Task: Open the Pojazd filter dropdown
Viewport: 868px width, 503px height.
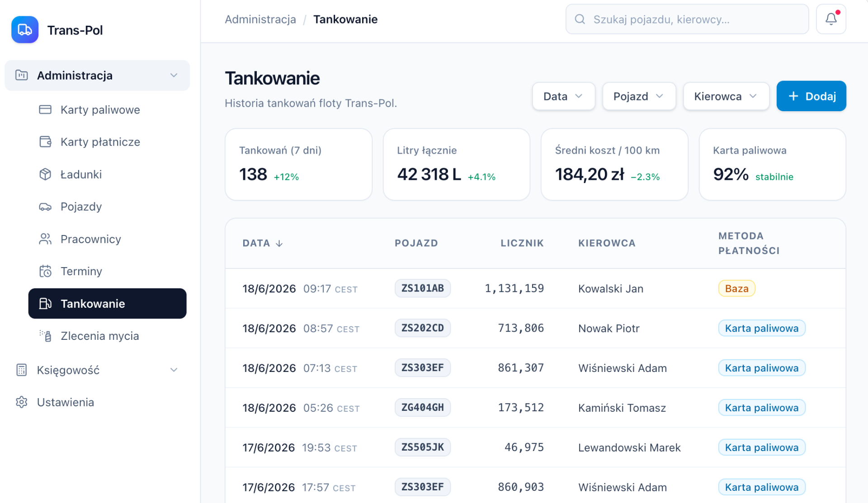Action: tap(639, 96)
